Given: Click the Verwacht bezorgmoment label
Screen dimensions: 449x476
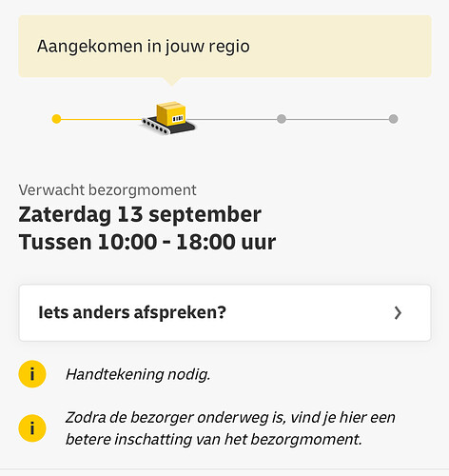Looking at the screenshot, I should pyautogui.click(x=107, y=190).
